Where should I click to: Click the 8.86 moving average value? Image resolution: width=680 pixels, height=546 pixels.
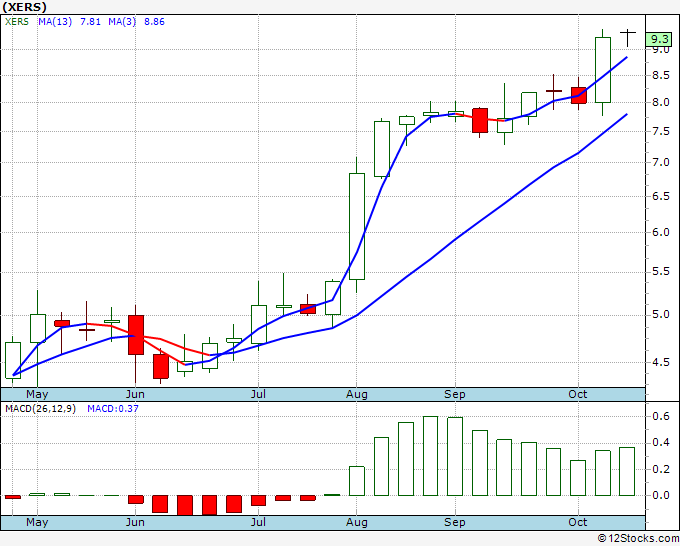click(154, 22)
